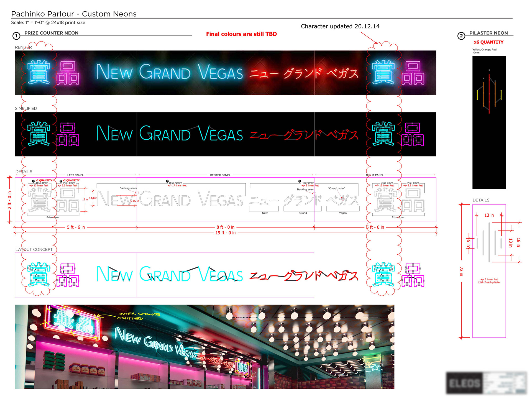Click the circled 2 beside Pilaster Neon

(x=461, y=36)
